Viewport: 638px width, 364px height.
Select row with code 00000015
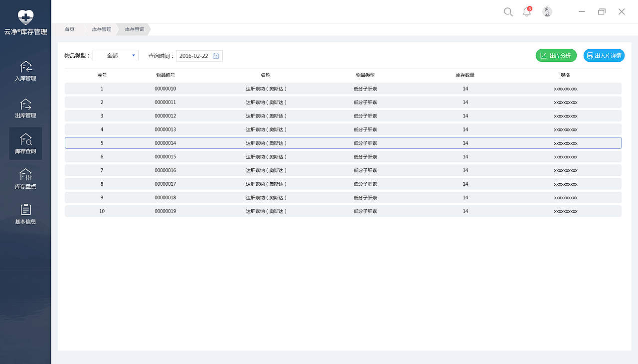343,156
